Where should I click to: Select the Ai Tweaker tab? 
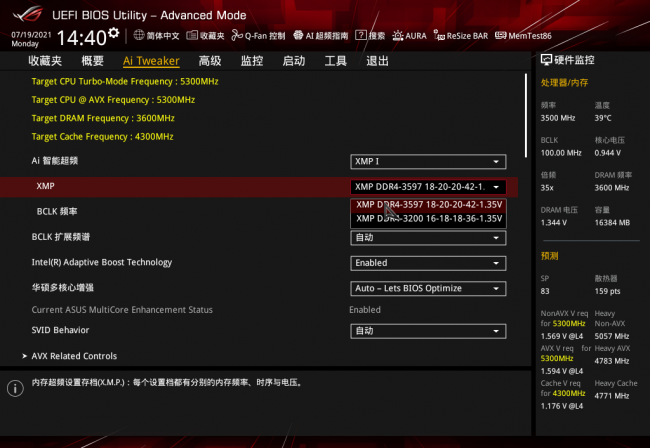pos(151,61)
